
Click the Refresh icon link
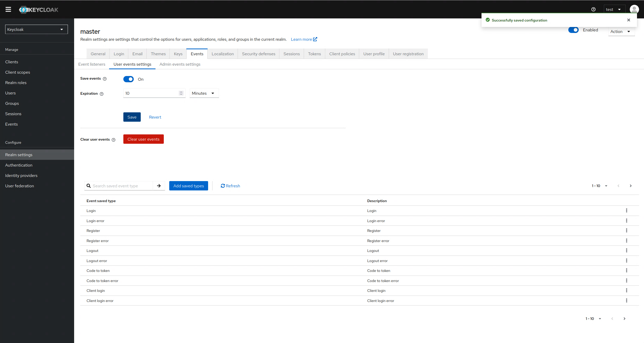click(230, 186)
